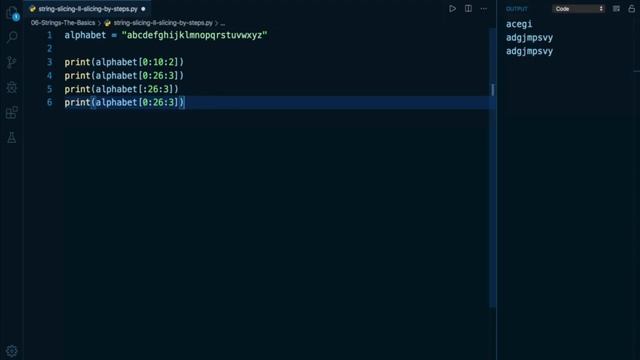640x360 pixels.
Task: Click the print(alphabet[0:10:2]) line
Action: click(x=124, y=62)
